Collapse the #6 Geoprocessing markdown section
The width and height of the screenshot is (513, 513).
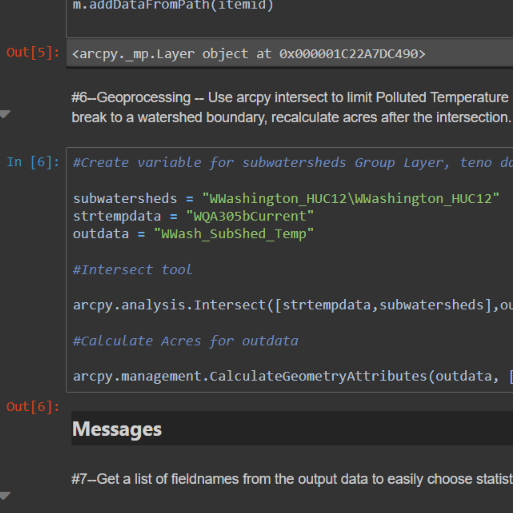tap(5, 114)
